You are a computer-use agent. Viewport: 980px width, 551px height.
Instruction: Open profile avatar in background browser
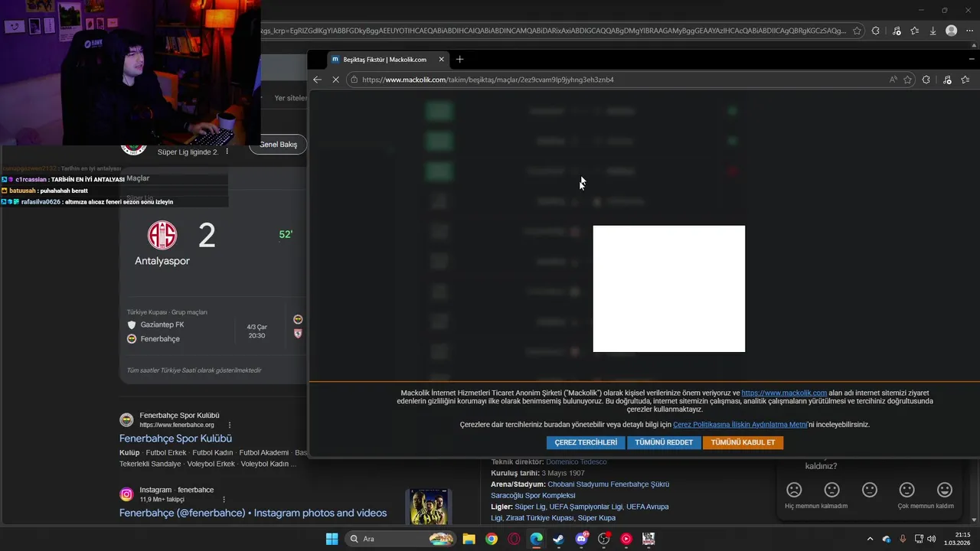pyautogui.click(x=951, y=31)
